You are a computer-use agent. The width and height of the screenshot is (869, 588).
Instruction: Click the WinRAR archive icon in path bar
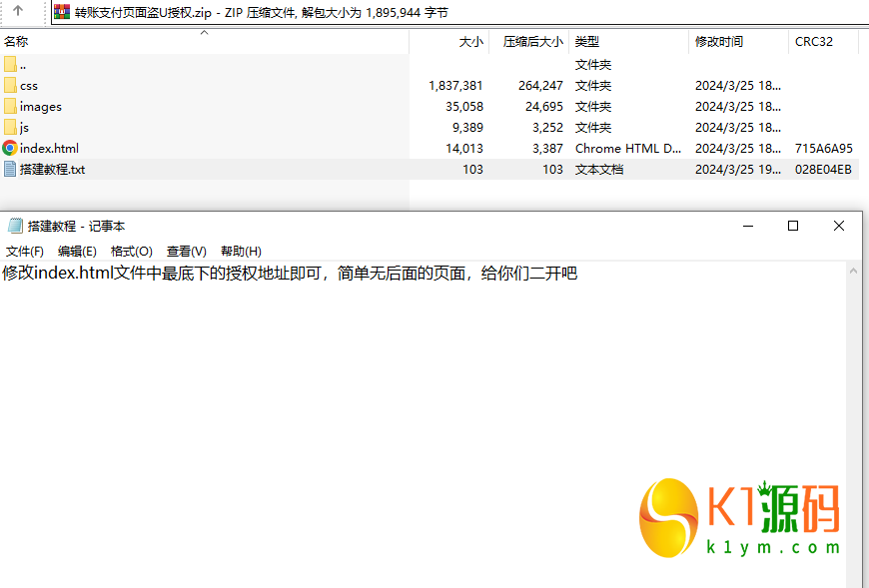(62, 12)
